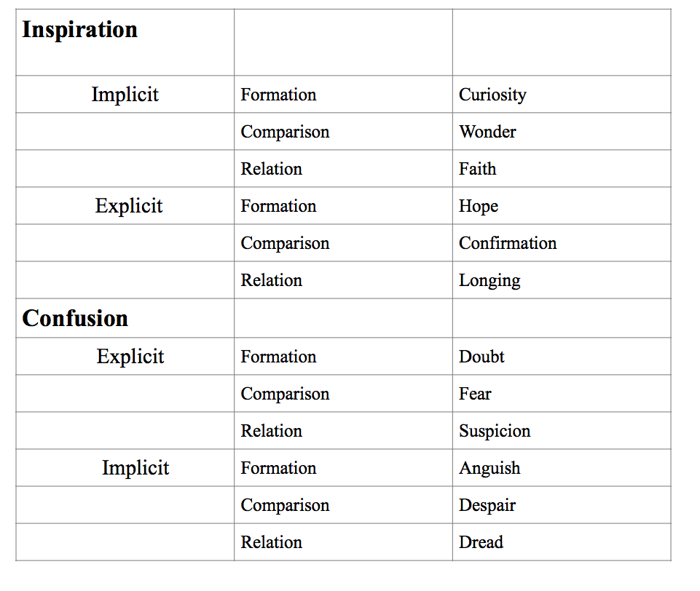This screenshot has height=591, width=700.
Task: Select the Despair cell
Action: click(562, 505)
